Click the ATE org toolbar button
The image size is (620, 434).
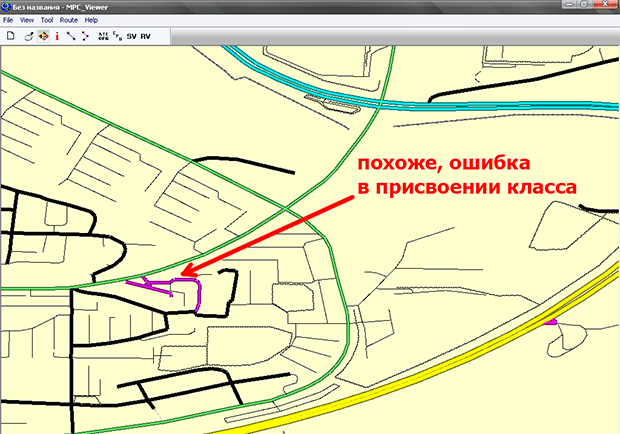(103, 35)
